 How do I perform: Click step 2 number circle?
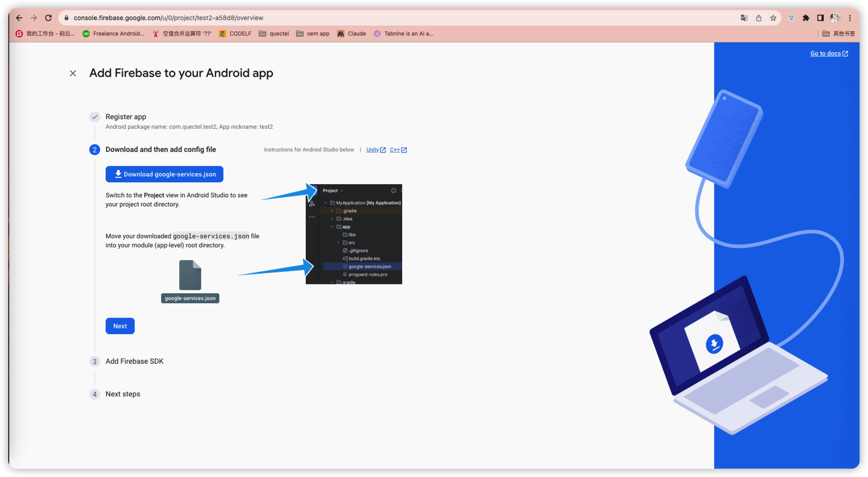(x=95, y=150)
